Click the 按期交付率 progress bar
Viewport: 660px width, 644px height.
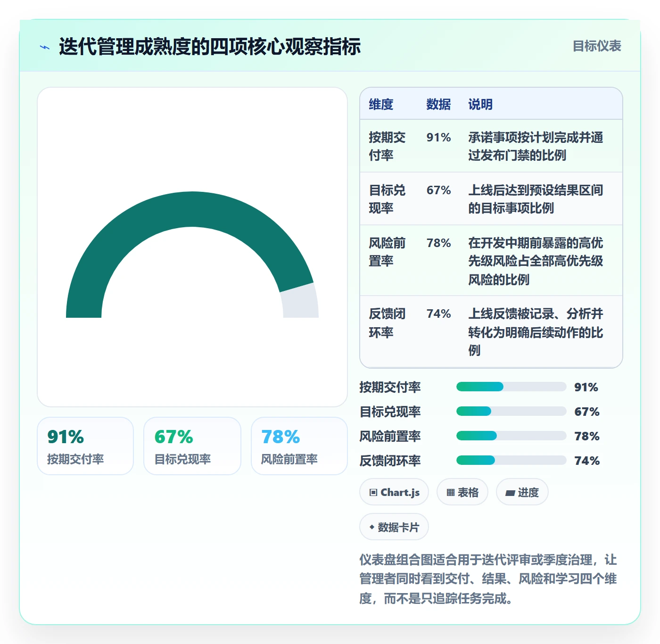point(511,387)
